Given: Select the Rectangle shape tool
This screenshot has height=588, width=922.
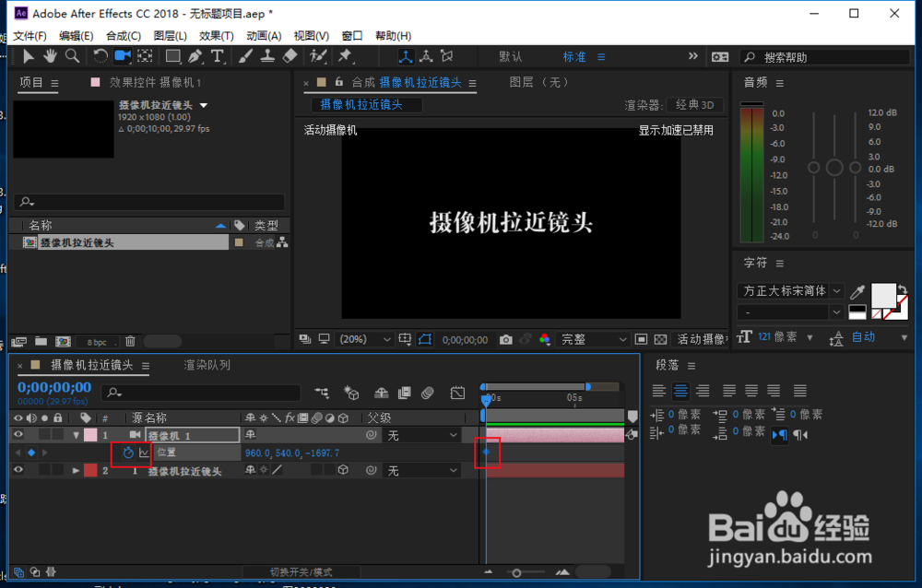Looking at the screenshot, I should coord(173,56).
